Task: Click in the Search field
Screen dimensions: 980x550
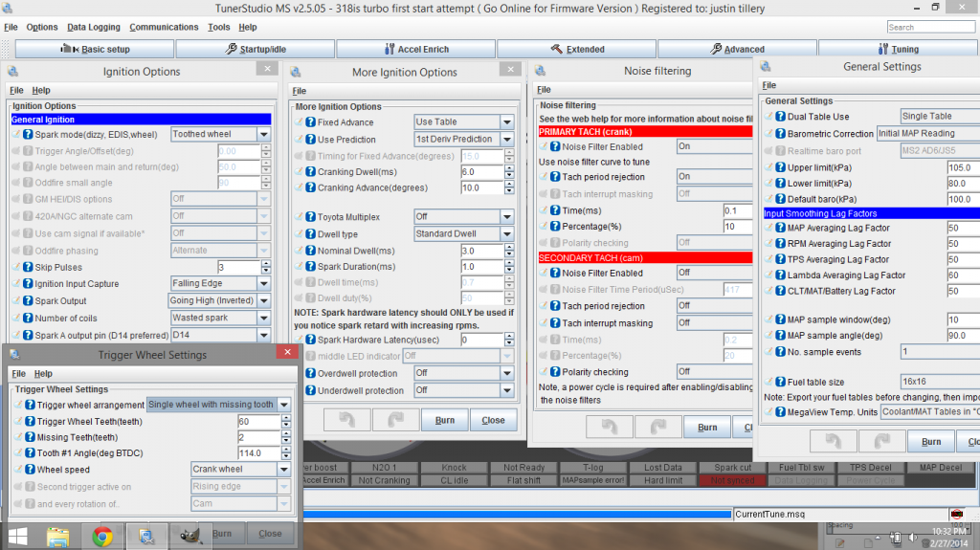Action: point(930,27)
